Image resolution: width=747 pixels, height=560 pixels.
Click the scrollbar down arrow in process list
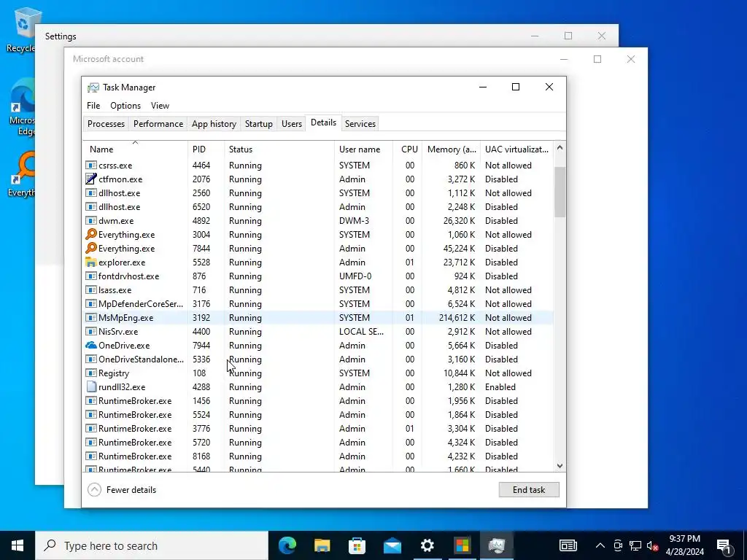point(560,466)
